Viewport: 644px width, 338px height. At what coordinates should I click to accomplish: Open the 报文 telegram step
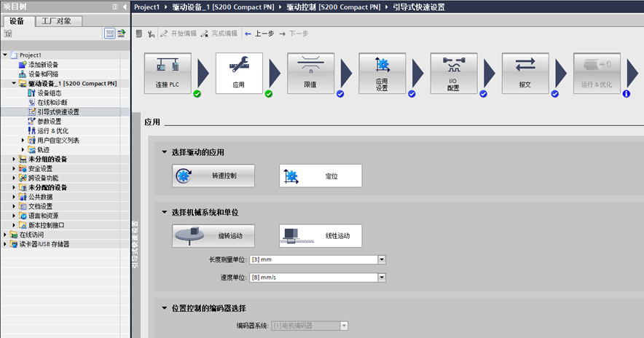(x=525, y=73)
